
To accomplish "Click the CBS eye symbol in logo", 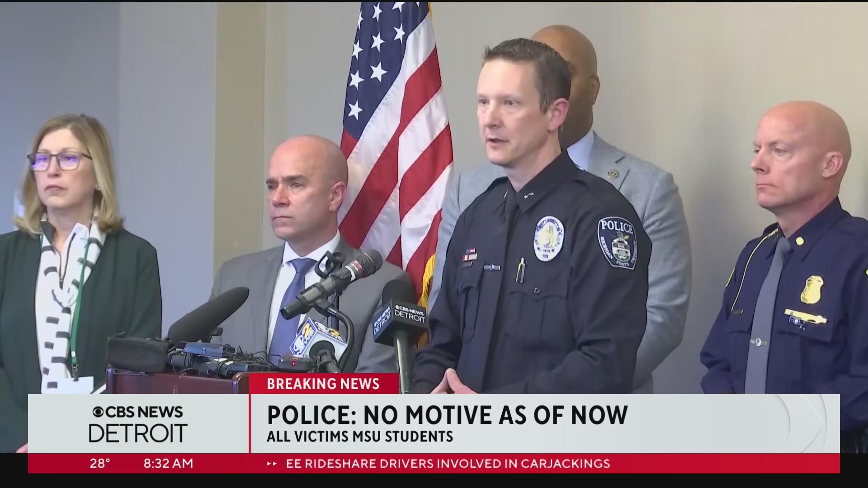I will click(x=97, y=412).
